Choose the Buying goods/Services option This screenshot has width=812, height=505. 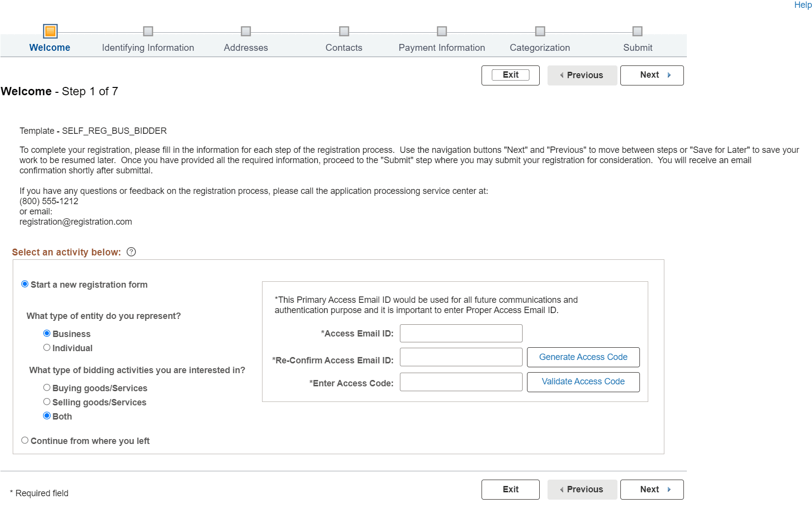pyautogui.click(x=47, y=387)
